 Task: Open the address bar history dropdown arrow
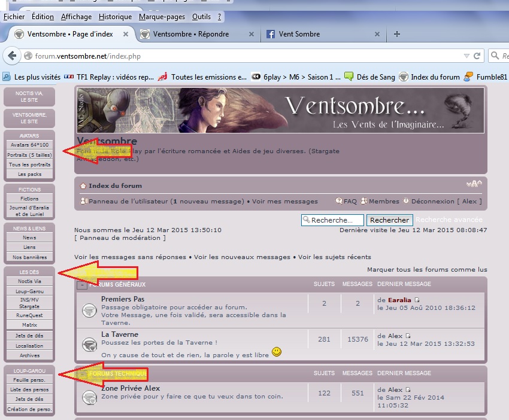tap(467, 56)
